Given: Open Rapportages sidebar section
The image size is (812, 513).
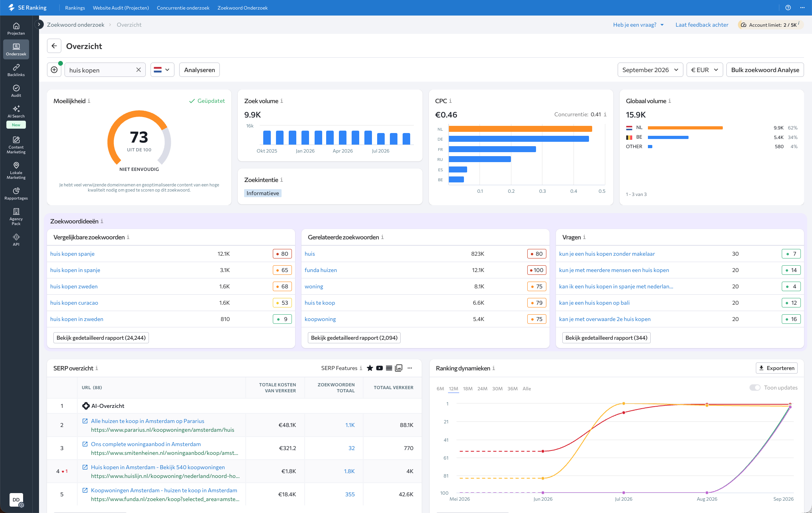Looking at the screenshot, I should (x=16, y=194).
